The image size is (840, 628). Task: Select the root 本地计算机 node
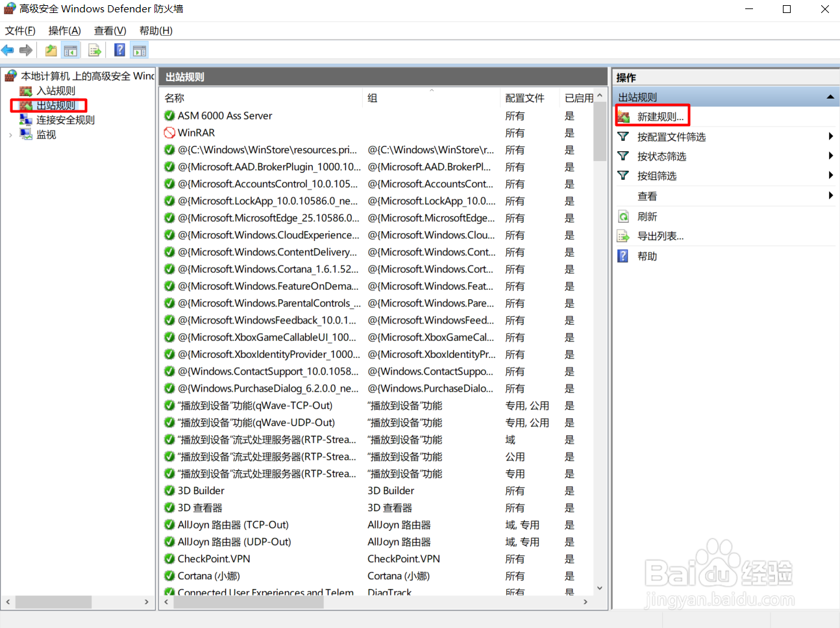click(x=88, y=76)
